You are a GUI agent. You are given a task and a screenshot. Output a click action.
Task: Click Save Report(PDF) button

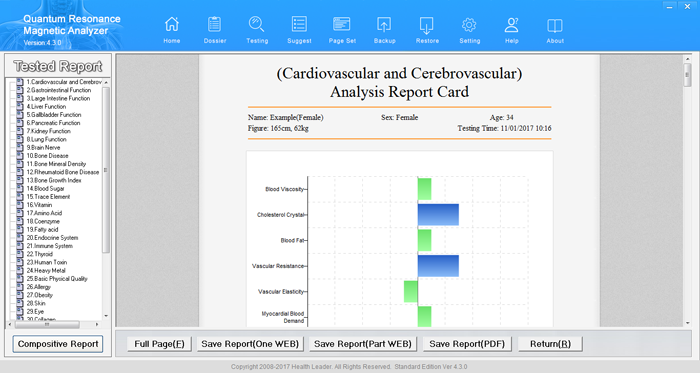467,344
